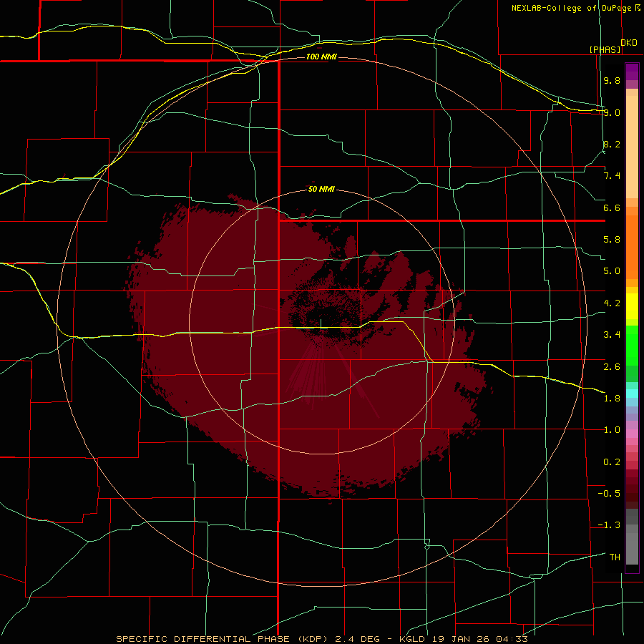644x644 pixels.
Task: Pick the cyan segment of the color bar
Action: [632, 394]
